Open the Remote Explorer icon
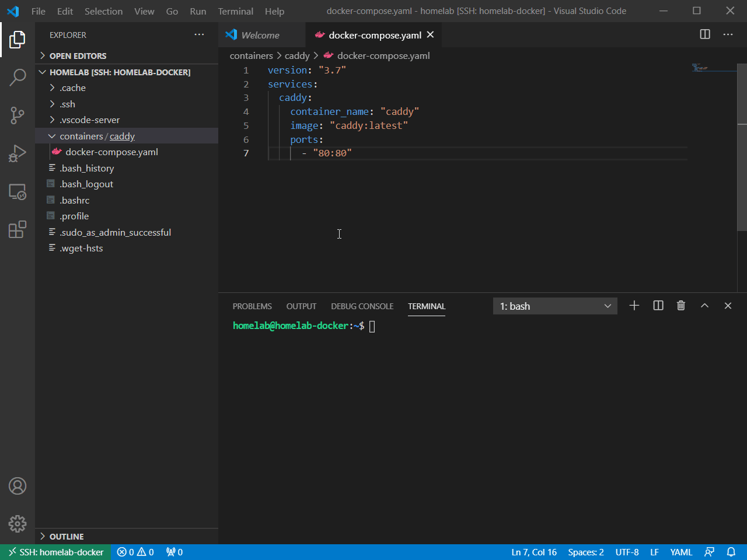 (x=18, y=191)
